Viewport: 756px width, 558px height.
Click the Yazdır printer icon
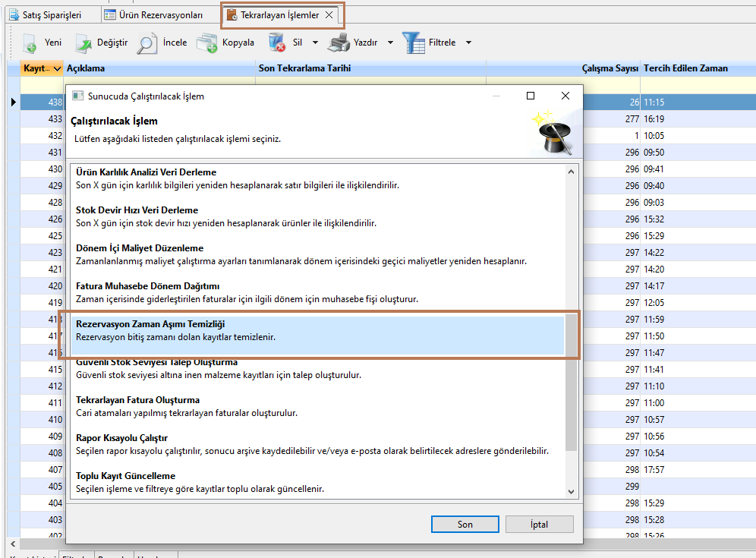[x=339, y=43]
